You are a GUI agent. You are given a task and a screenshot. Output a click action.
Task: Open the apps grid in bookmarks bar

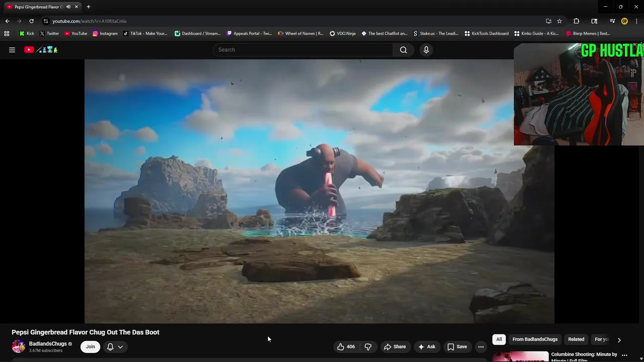7,34
